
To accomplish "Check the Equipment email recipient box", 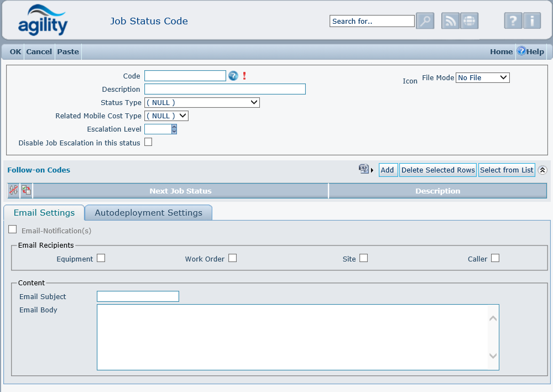I will click(x=101, y=258).
